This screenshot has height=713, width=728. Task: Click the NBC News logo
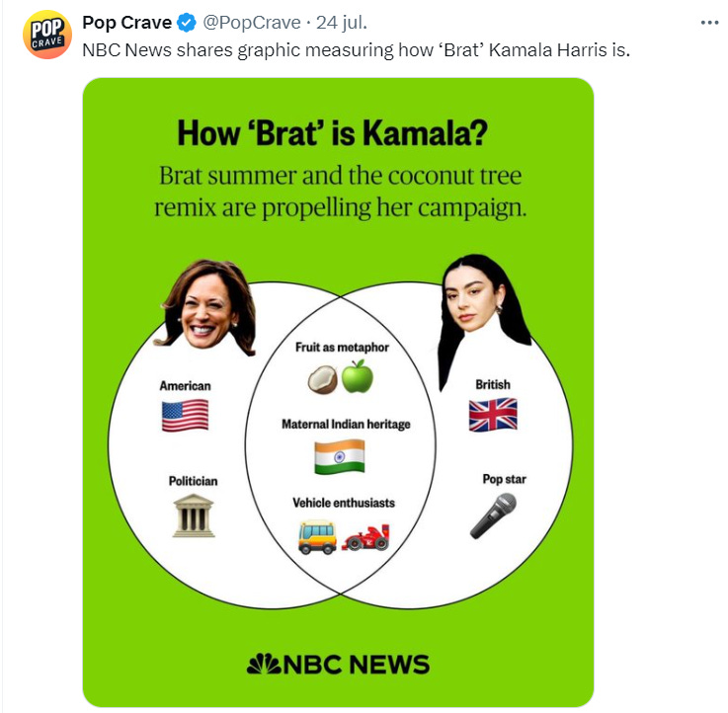tap(338, 665)
